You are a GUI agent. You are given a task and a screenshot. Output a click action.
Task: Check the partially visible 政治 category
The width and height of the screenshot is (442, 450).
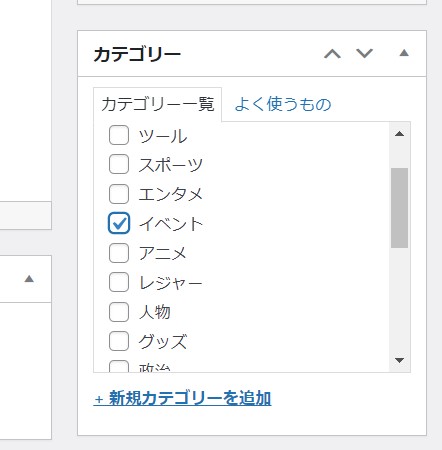pos(119,366)
